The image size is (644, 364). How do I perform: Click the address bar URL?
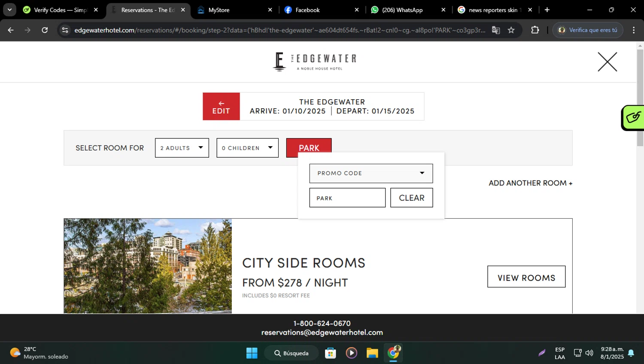pyautogui.click(x=279, y=30)
